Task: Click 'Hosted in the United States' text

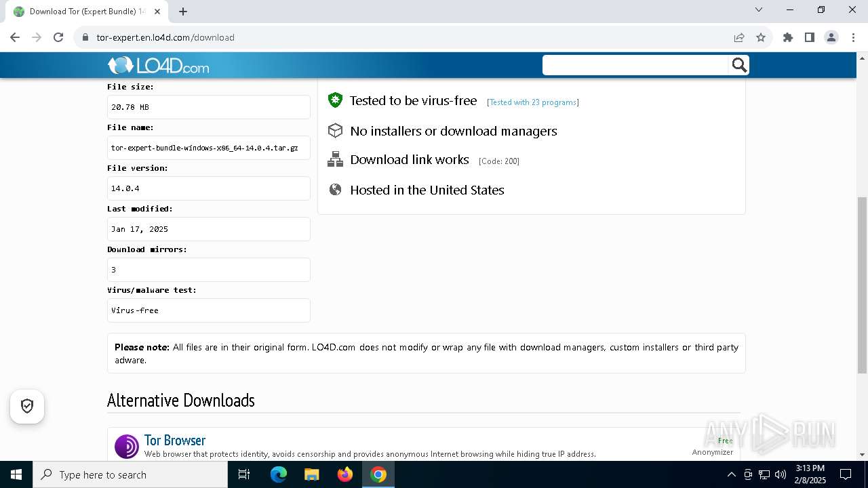Action: (427, 190)
